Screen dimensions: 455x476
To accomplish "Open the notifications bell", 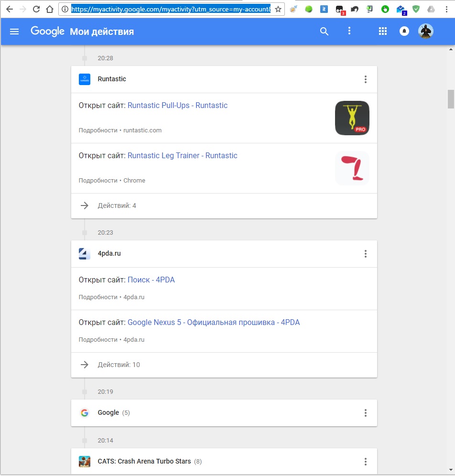I will [404, 32].
